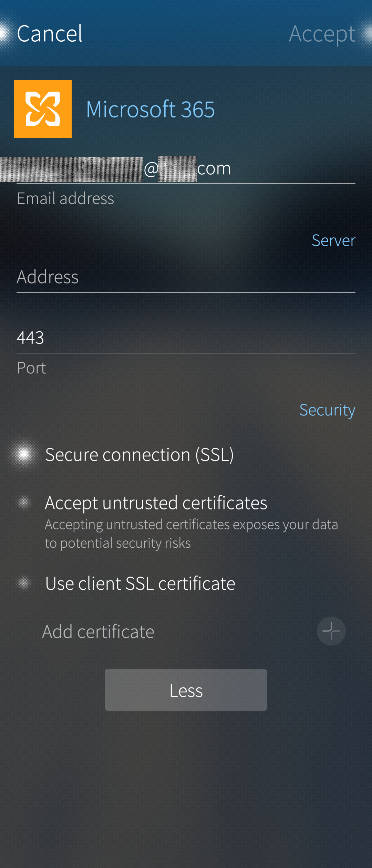The width and height of the screenshot is (372, 868).
Task: Tap the Microsoft 365 account title
Action: 151,109
